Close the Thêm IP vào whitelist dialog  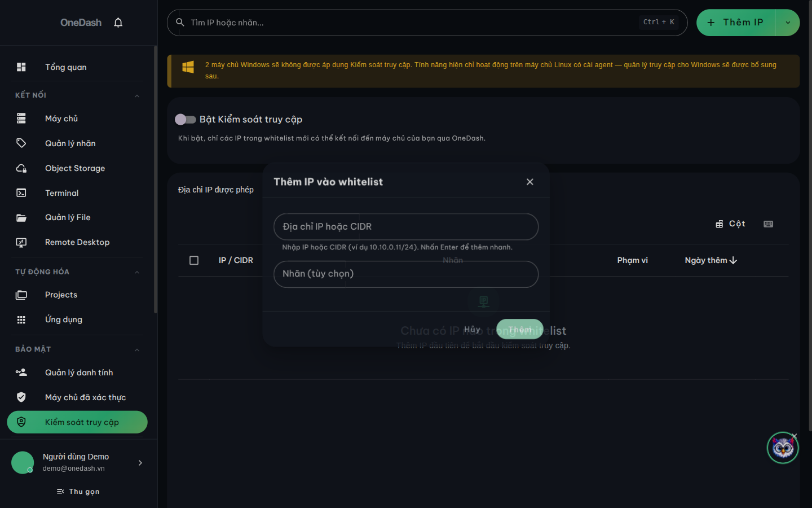click(529, 182)
